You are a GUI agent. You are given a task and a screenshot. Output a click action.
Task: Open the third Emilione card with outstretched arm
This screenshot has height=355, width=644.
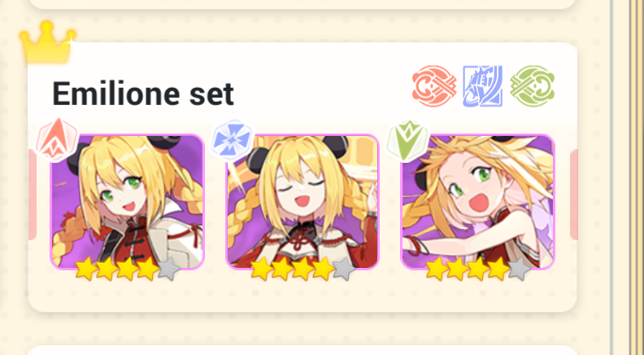pos(477,202)
